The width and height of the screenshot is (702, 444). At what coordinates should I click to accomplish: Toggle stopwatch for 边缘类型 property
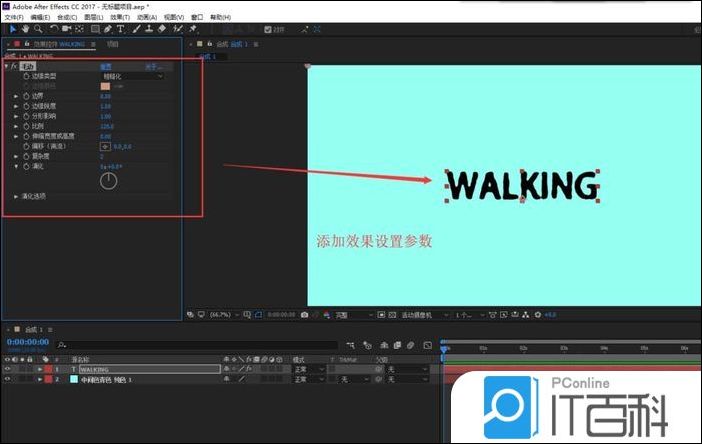click(x=26, y=76)
